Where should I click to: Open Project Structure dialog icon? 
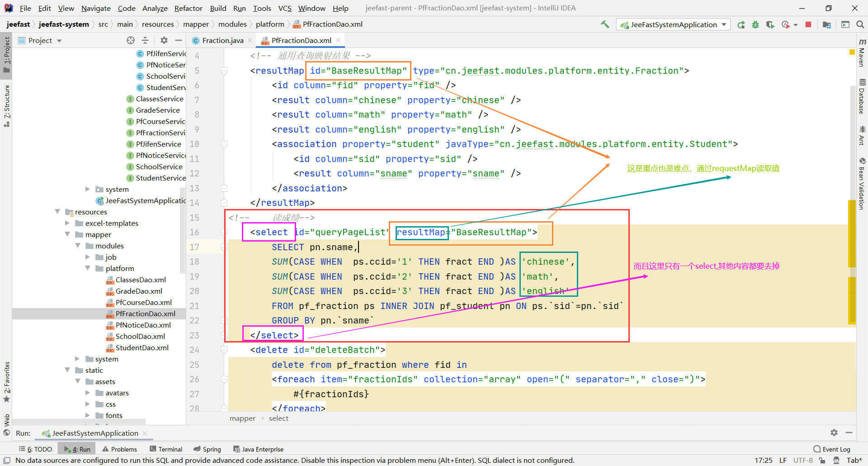click(x=827, y=24)
